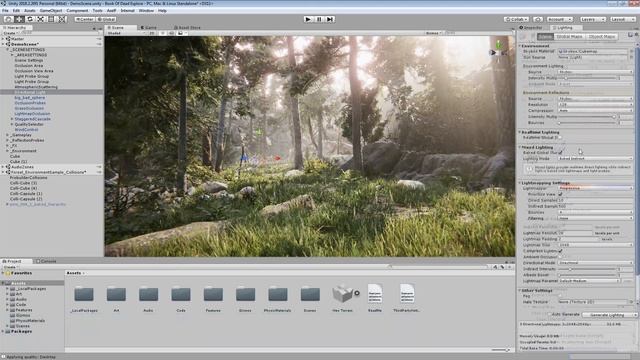Open Lighting Mode Baked Indirect dropdown
640x360 pixels.
(x=595, y=158)
